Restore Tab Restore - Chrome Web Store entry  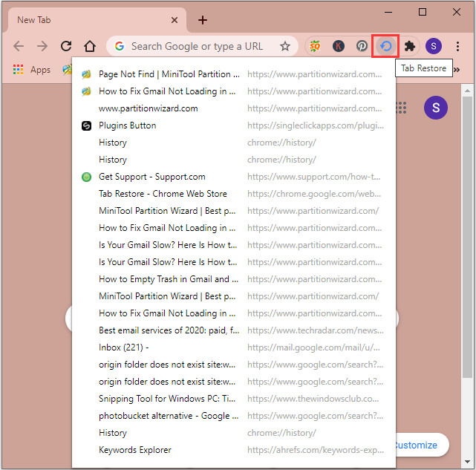click(233, 194)
